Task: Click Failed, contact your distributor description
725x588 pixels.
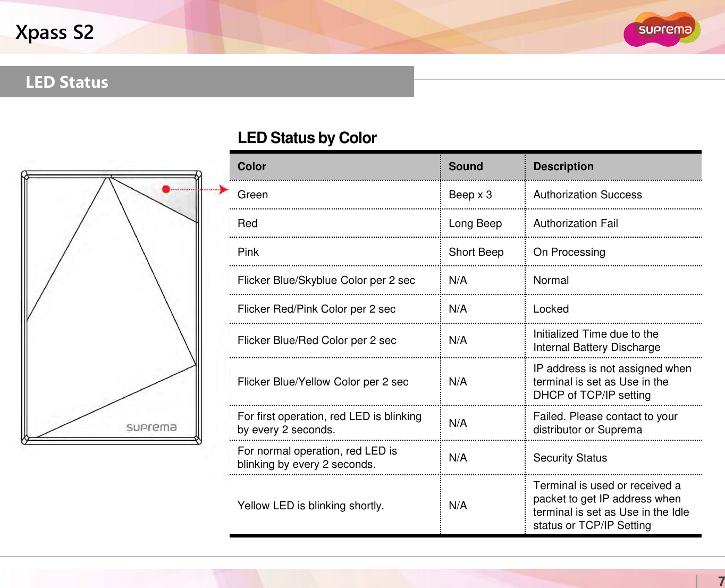Action: pyautogui.click(x=605, y=423)
